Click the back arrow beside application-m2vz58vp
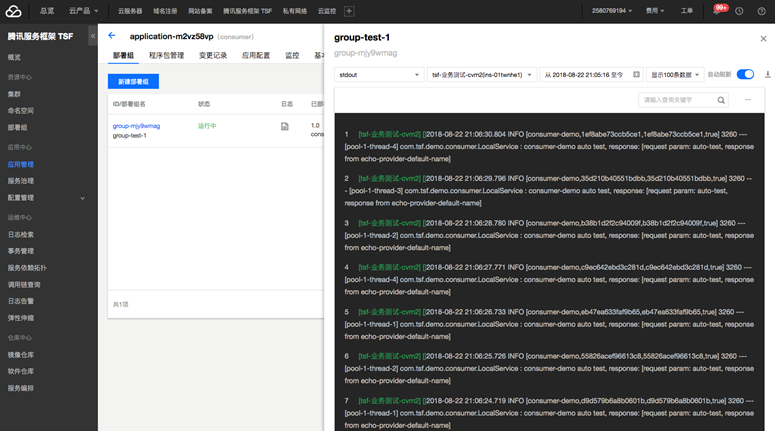This screenshot has width=775, height=431. point(112,36)
